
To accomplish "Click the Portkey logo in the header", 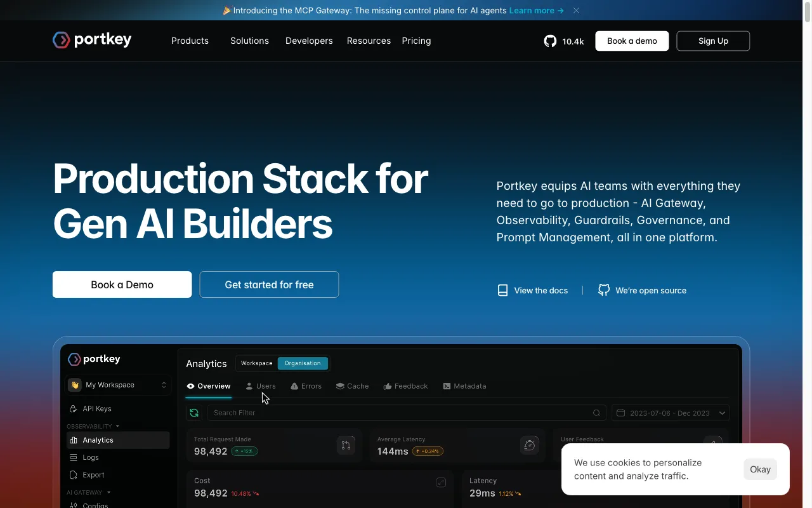I will click(x=92, y=40).
